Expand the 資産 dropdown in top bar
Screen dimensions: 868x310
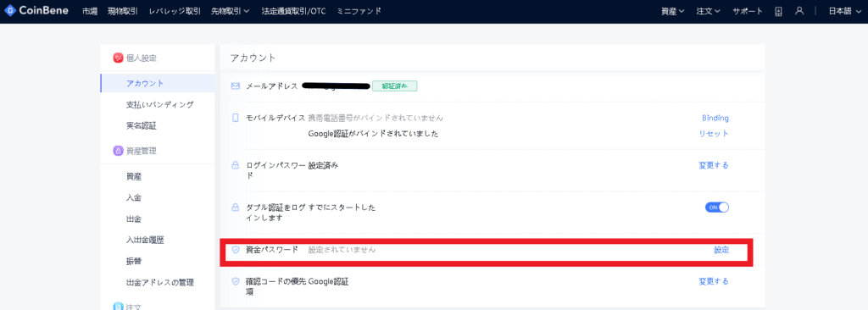coord(673,11)
